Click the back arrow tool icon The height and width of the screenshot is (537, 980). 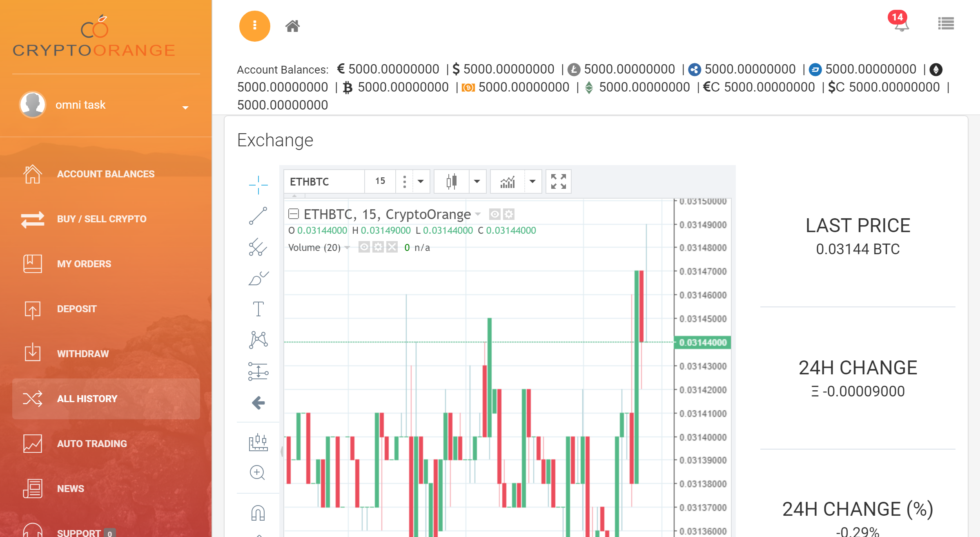258,403
